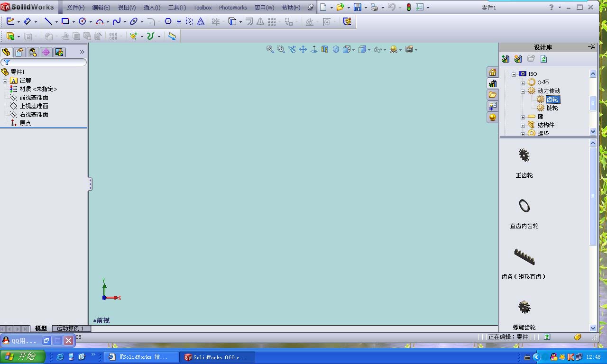607x364 pixels.
Task: Select the 齿条(矩形直齿) rack thumbnail
Action: [524, 256]
